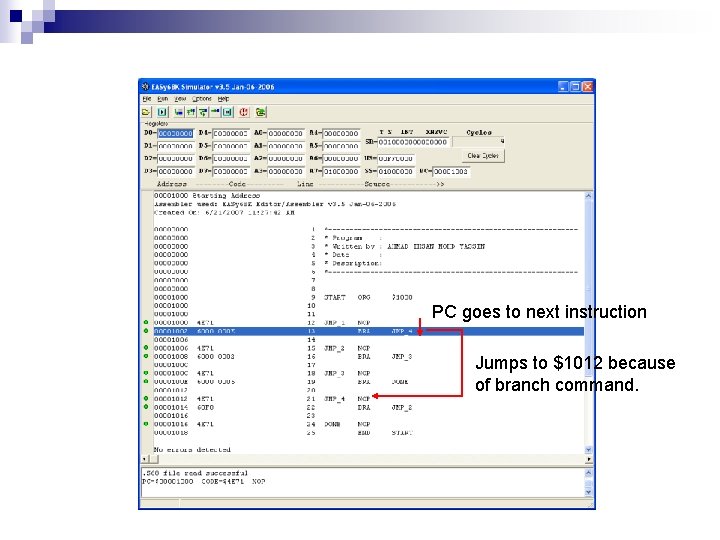Click listing vertical scrollbar up arrow
Image resolution: width=720 pixels, height=540 pixels.
pos(588,196)
